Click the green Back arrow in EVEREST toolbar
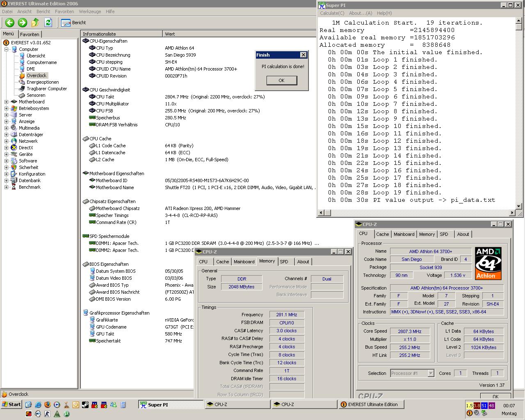Image resolution: width=525 pixels, height=420 pixels. (x=10, y=23)
